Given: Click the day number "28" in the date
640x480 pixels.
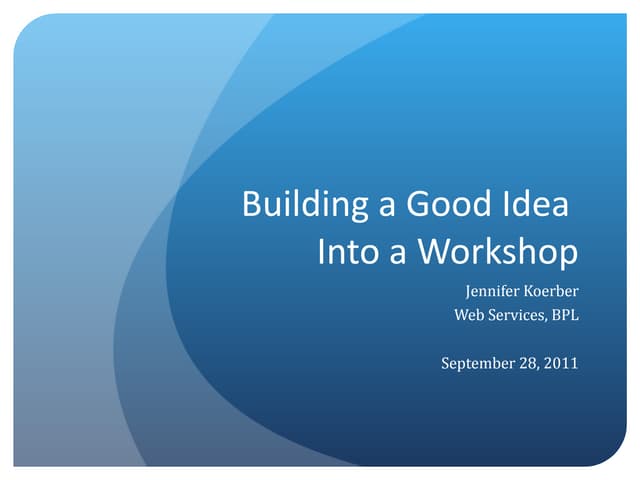Looking at the screenshot, I should (530, 363).
